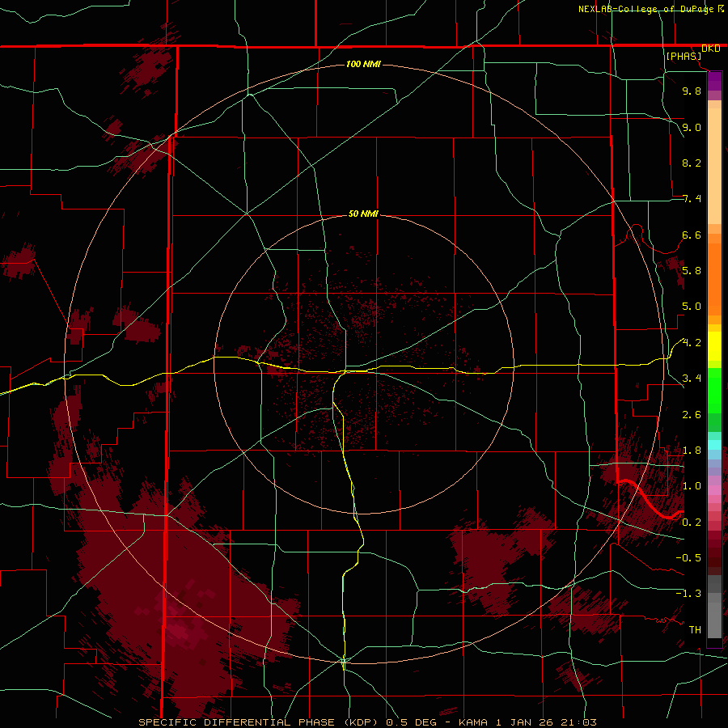The height and width of the screenshot is (728, 728).
Task: Click the 50 NMI range ring label
Action: coord(363,214)
